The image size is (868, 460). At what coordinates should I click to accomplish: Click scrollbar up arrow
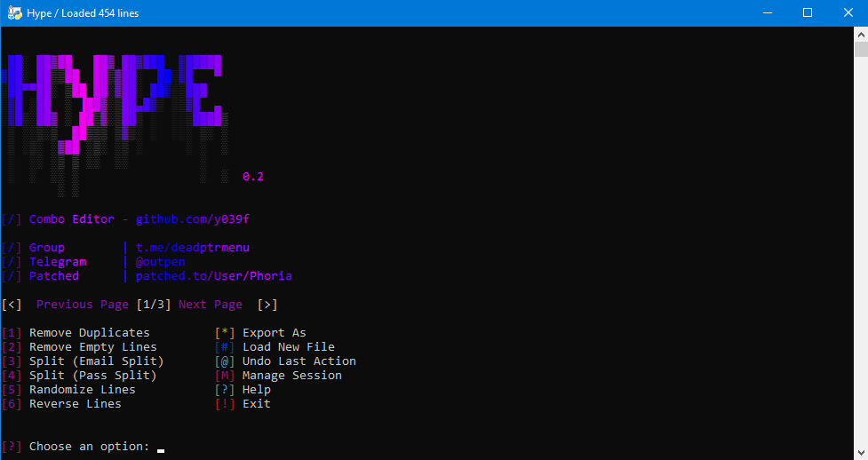[861, 35]
